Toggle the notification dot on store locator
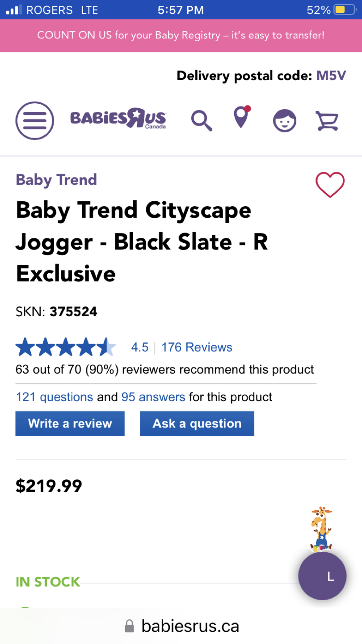The image size is (362, 644). pos(248,109)
